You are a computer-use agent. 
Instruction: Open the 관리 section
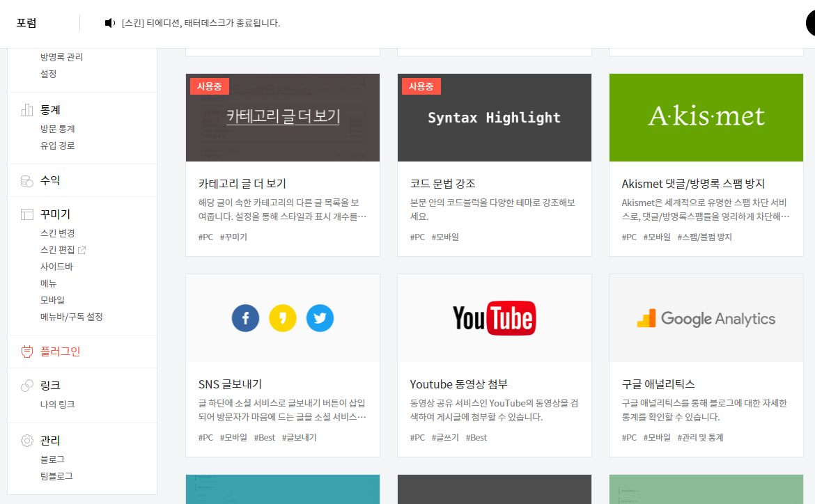(x=50, y=441)
